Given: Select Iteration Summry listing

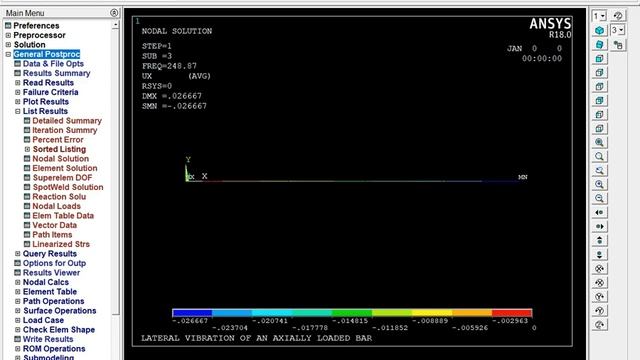Looking at the screenshot, I should pos(64,130).
